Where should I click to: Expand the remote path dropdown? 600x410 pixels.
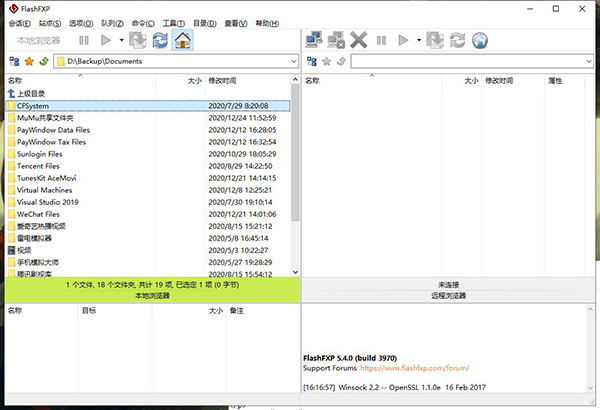pos(589,61)
